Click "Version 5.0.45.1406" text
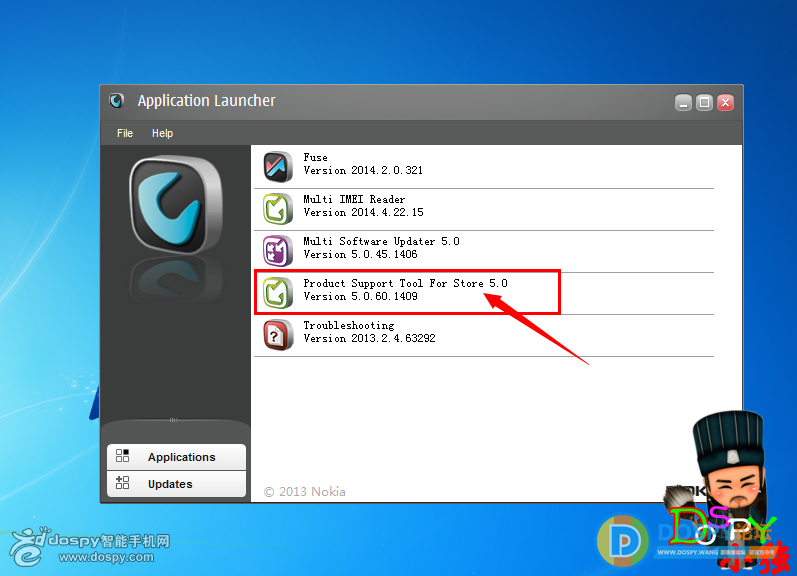Image resolution: width=797 pixels, height=576 pixels. (360, 254)
